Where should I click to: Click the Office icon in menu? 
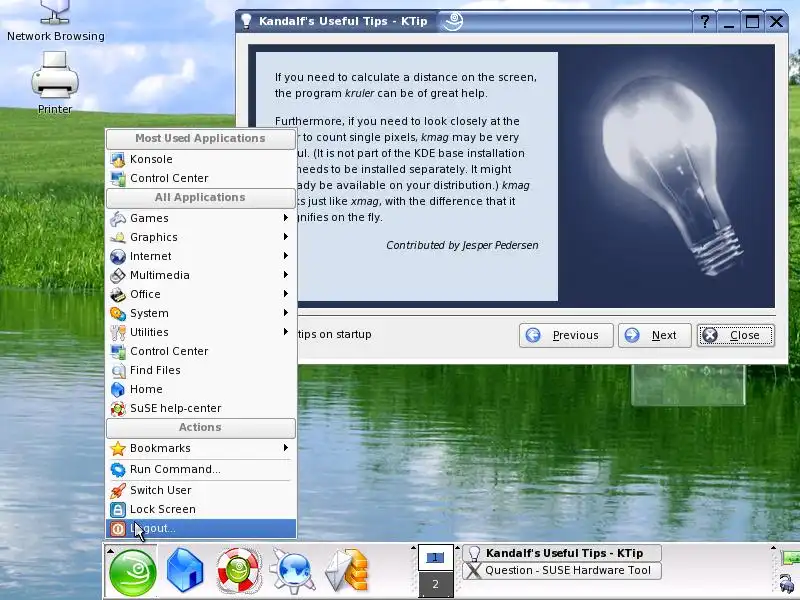[x=118, y=294]
